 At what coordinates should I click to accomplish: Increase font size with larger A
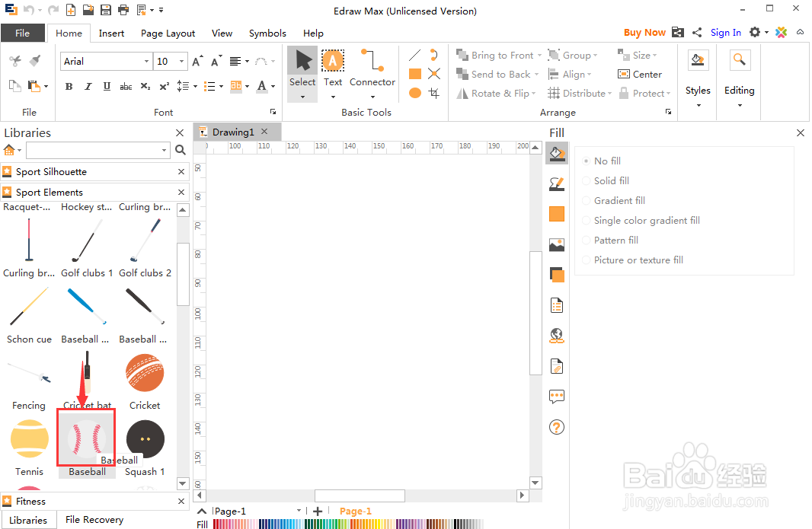point(197,62)
